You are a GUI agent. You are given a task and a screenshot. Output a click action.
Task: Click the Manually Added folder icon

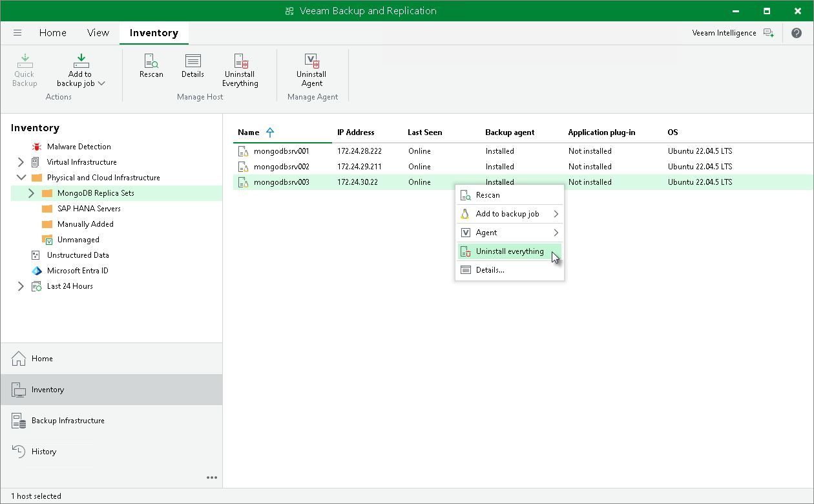point(47,224)
